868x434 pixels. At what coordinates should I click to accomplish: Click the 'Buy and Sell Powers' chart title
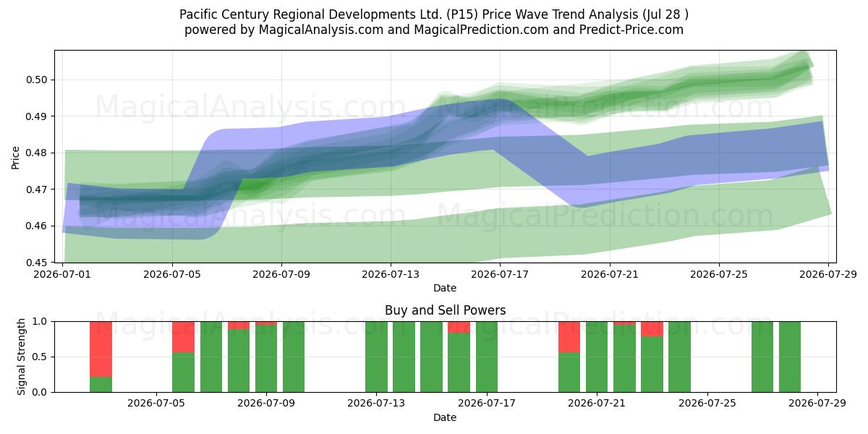click(445, 310)
